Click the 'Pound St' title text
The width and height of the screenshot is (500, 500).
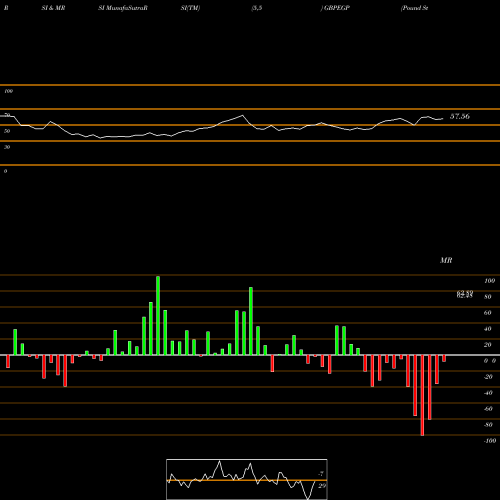[x=415, y=8]
